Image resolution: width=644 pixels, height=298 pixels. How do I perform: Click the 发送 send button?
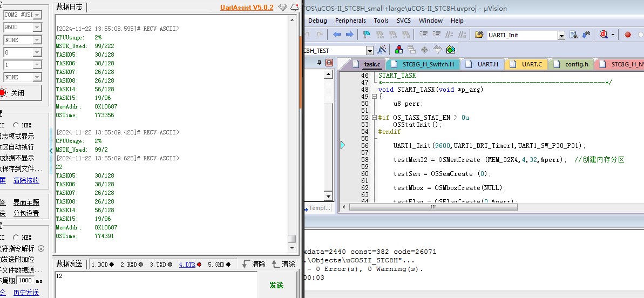(x=277, y=285)
